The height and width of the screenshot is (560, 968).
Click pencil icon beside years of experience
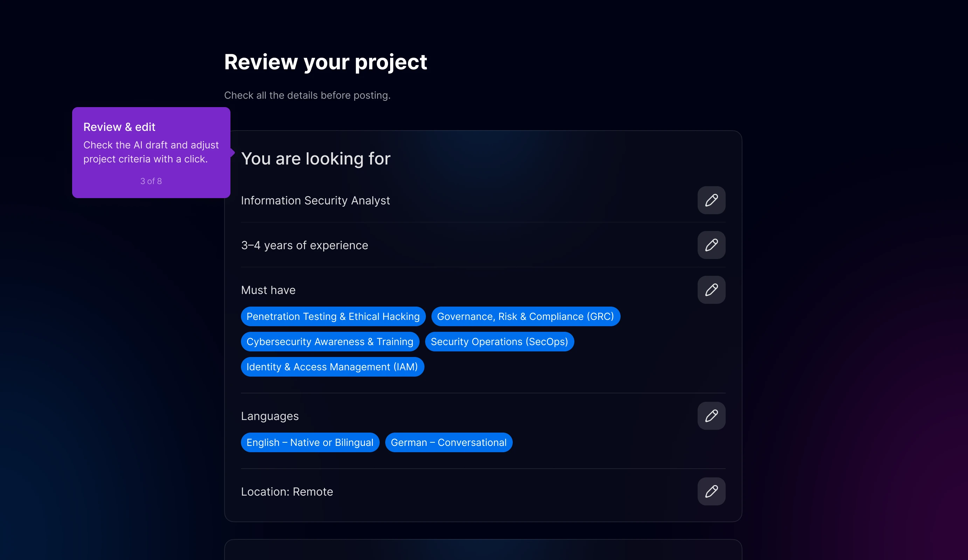(711, 245)
